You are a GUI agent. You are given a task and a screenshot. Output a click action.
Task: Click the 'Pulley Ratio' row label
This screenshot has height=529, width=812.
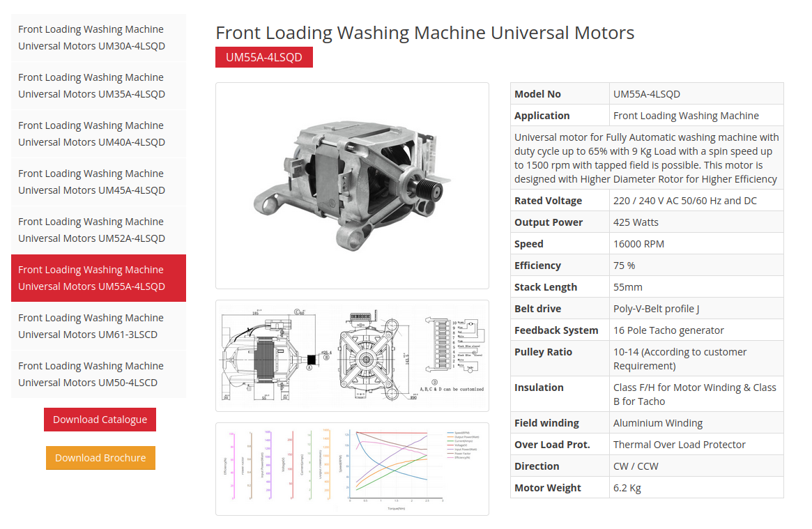pyautogui.click(x=543, y=353)
